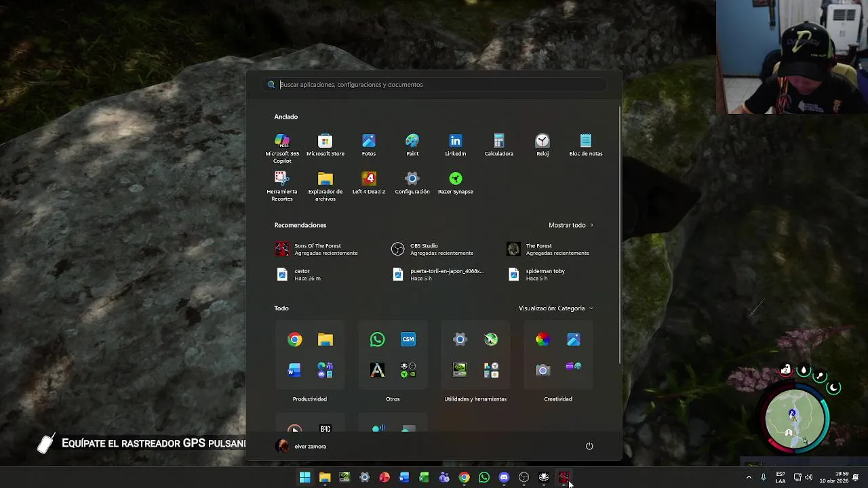
Task: Open the Reloj clock app
Action: coord(542,145)
